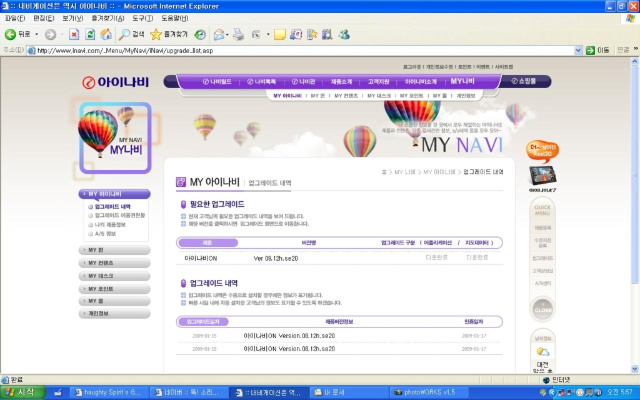Click the IE green Back arrow button

(x=11, y=35)
